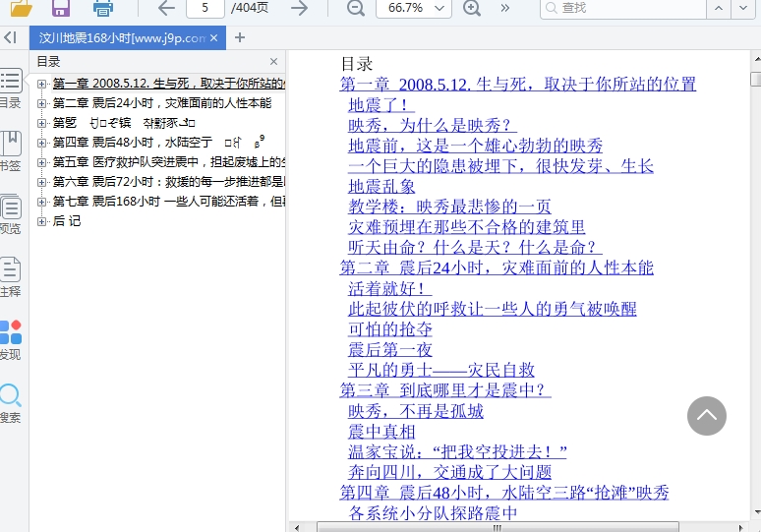Click the print icon
The height and width of the screenshot is (532, 761).
(102, 9)
